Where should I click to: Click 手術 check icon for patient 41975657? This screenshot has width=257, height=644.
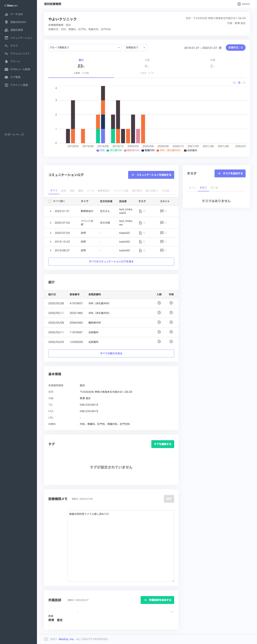(x=171, y=303)
